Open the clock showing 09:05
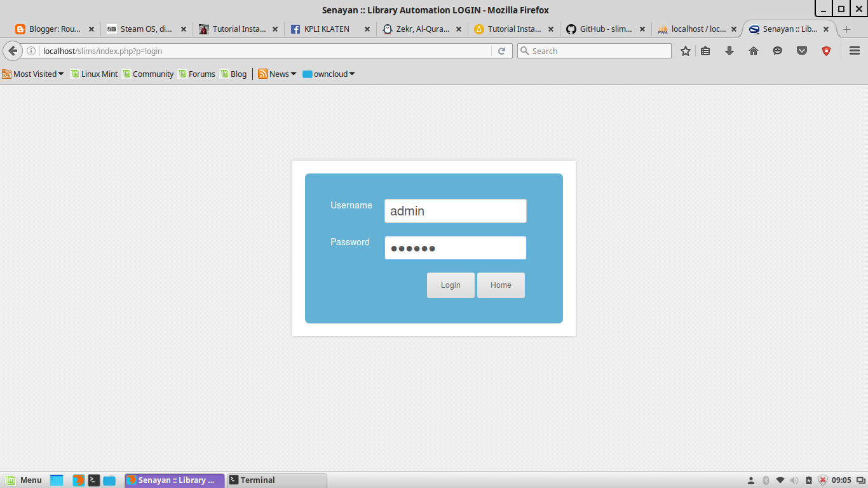 coord(841,480)
